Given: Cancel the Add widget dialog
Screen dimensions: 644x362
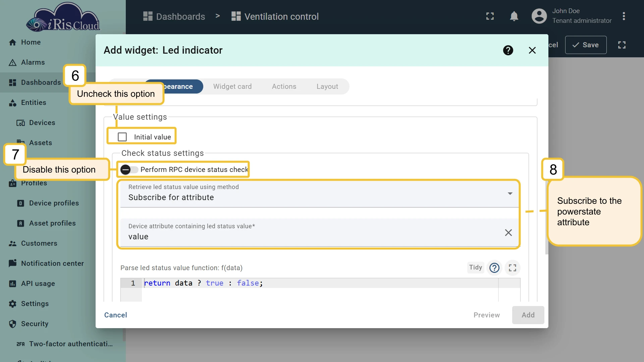Looking at the screenshot, I should point(116,315).
